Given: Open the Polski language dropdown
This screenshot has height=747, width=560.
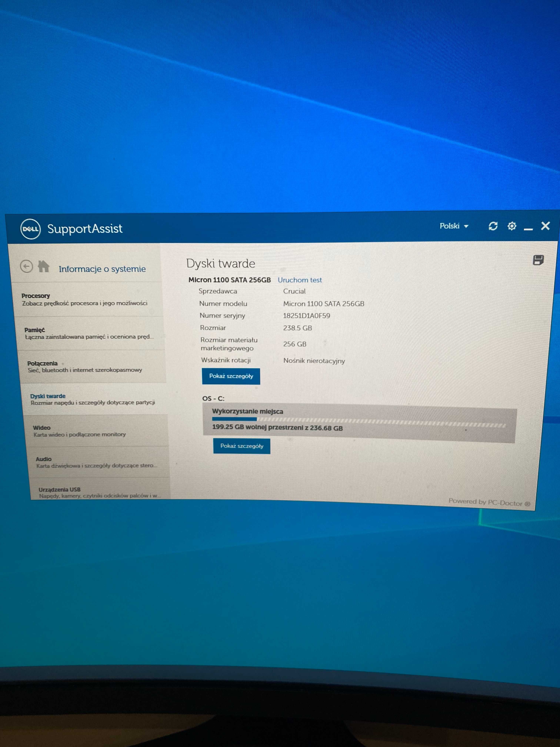Looking at the screenshot, I should (454, 226).
